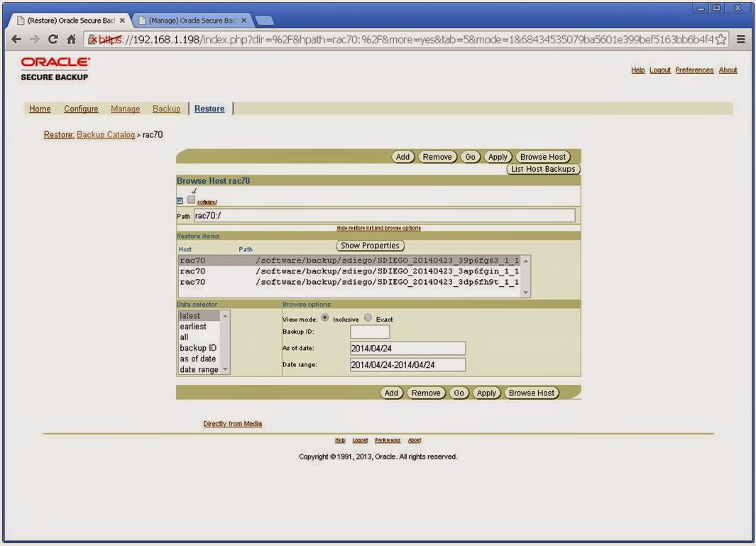Open a new browser tab

point(264,21)
